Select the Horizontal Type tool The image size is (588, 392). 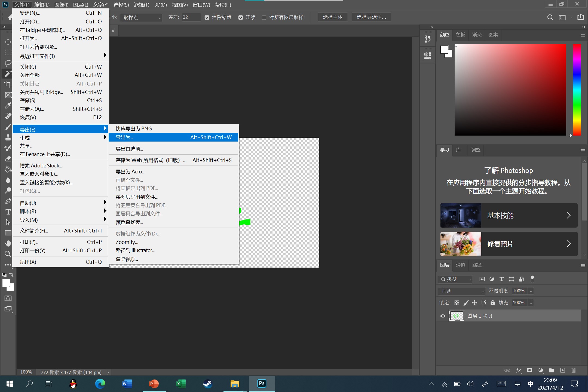point(8,212)
